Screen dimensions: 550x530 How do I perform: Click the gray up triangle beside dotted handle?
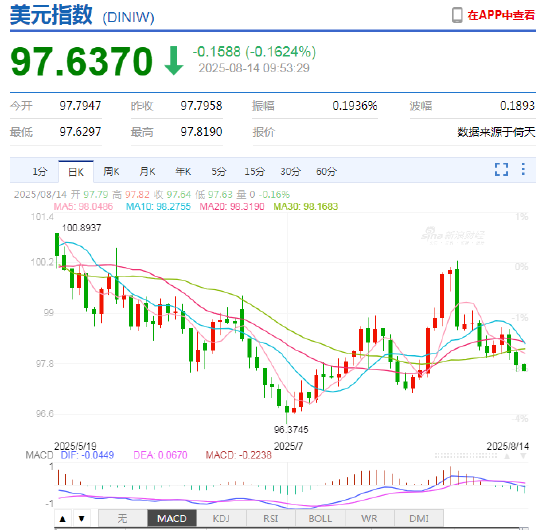click(507, 456)
